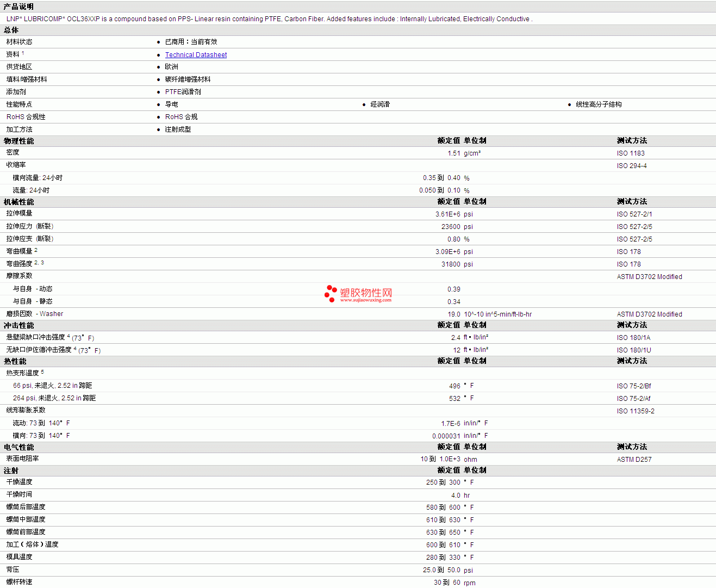This screenshot has width=716, height=588.
Task: Select the drying time value 4.0
Action: (x=456, y=496)
